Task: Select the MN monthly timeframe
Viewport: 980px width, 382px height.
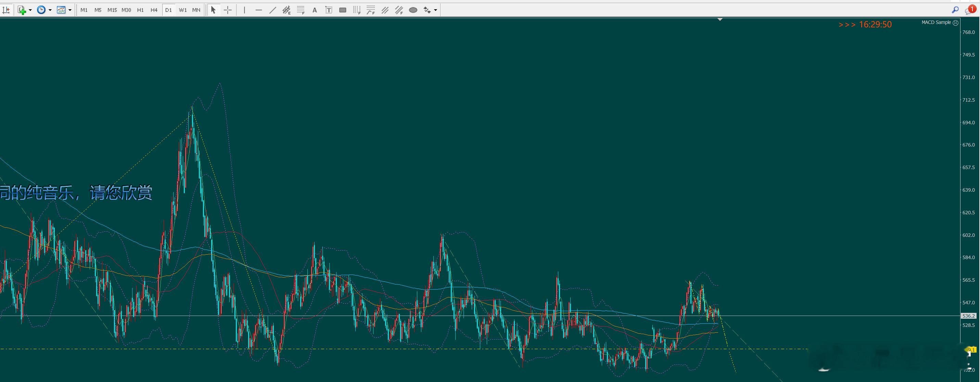Action: click(x=196, y=10)
